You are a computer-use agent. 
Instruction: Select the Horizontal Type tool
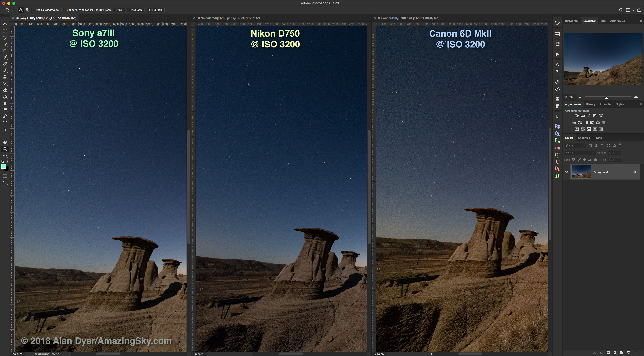coord(5,123)
